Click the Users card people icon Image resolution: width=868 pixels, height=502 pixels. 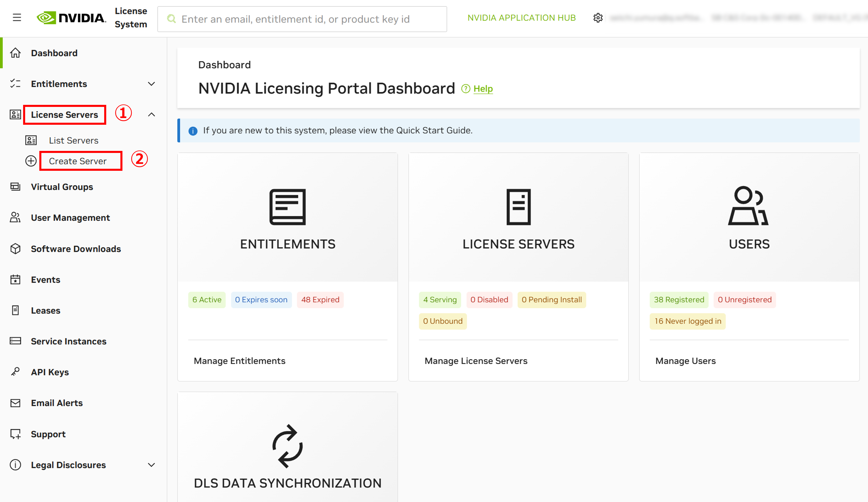tap(748, 206)
